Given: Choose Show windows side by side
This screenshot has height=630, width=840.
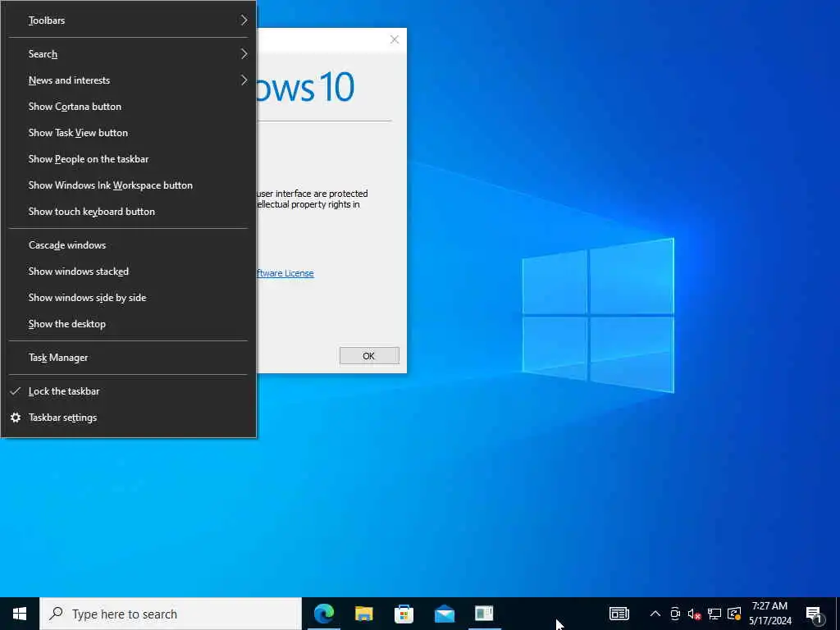Looking at the screenshot, I should (x=128, y=297).
